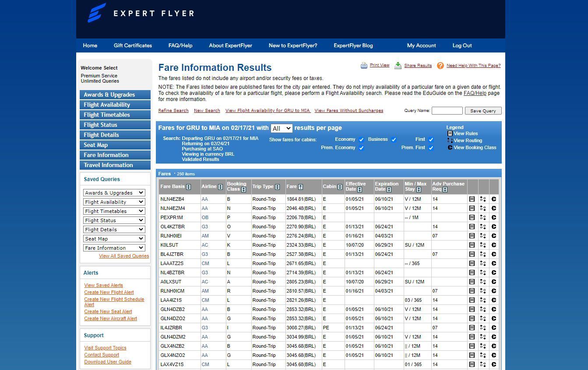Open View Fares Without Surcharges link

[349, 111]
